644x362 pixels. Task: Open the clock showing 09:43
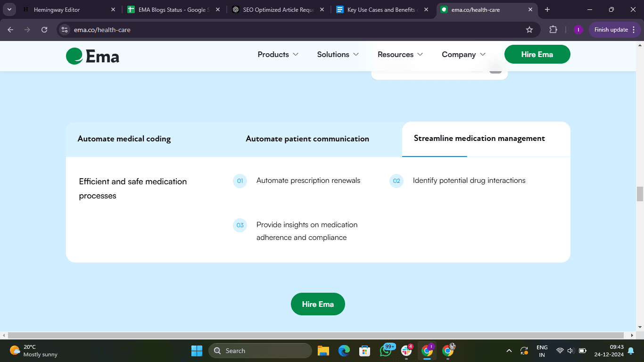click(609, 351)
